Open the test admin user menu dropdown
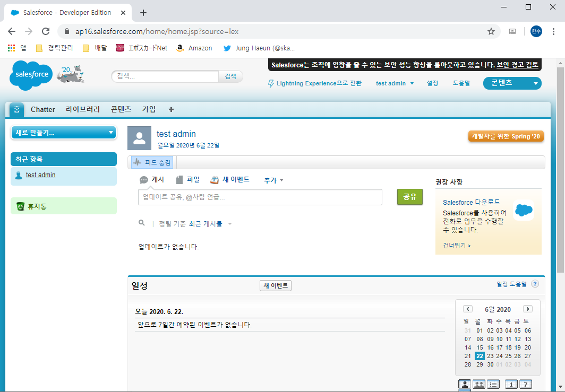565x392 pixels. point(395,83)
